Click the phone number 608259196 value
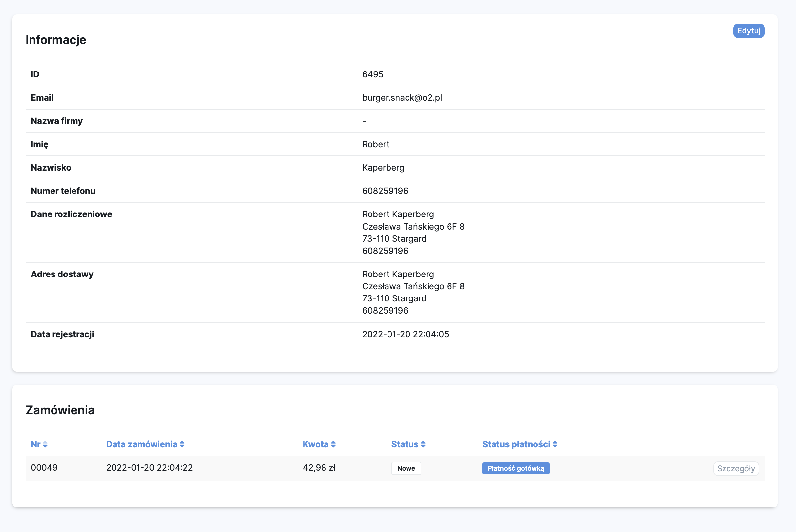The width and height of the screenshot is (796, 532). (x=385, y=191)
